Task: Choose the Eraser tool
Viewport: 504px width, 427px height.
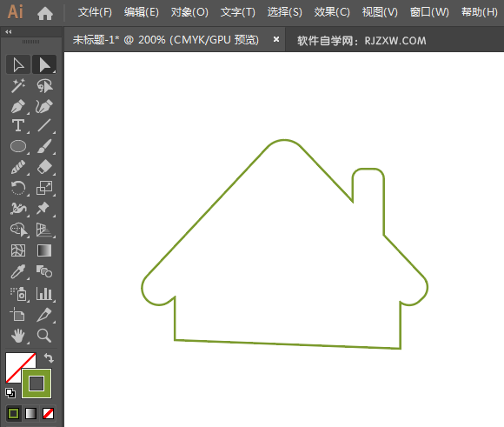Action: coord(44,167)
